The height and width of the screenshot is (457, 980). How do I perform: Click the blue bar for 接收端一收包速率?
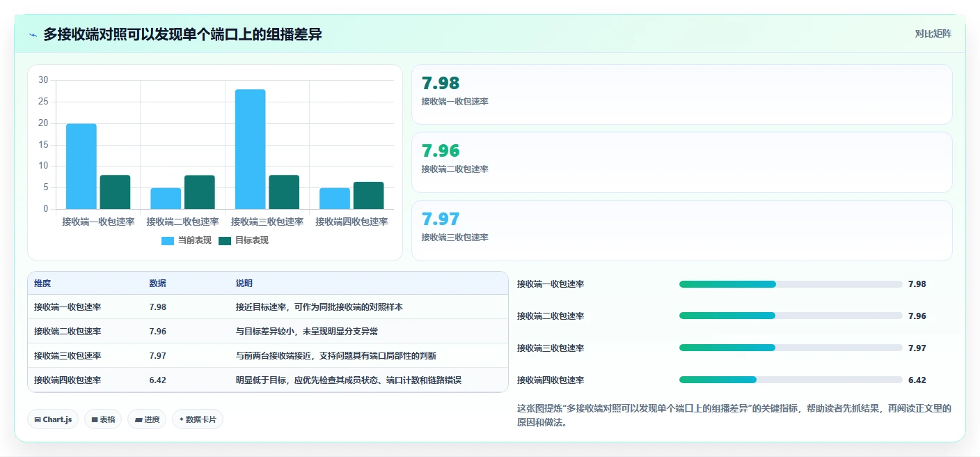(81, 166)
